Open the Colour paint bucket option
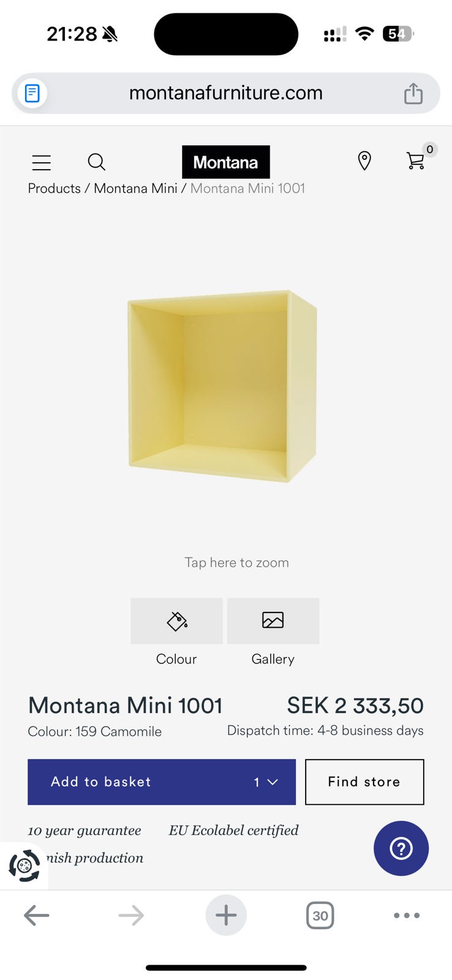The width and height of the screenshot is (452, 980). (x=176, y=621)
